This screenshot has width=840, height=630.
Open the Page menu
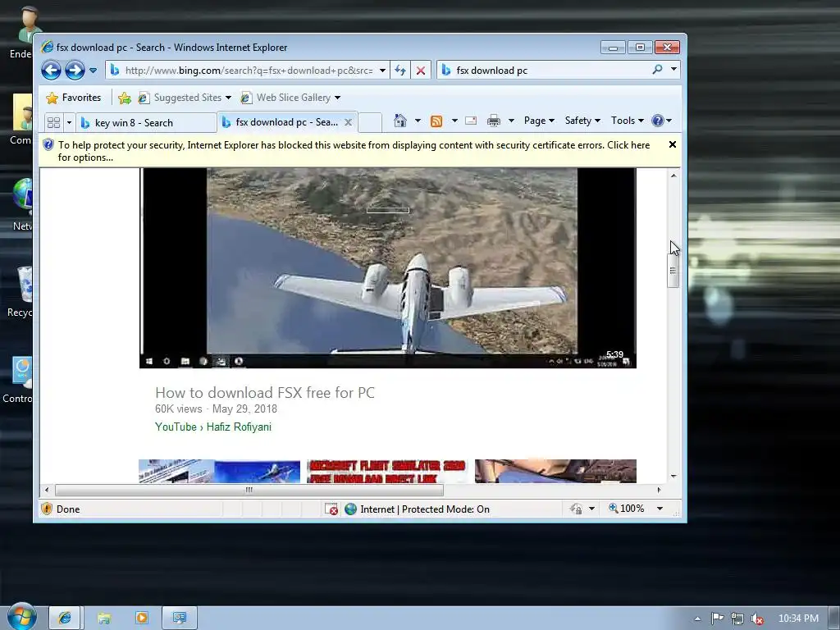539,121
